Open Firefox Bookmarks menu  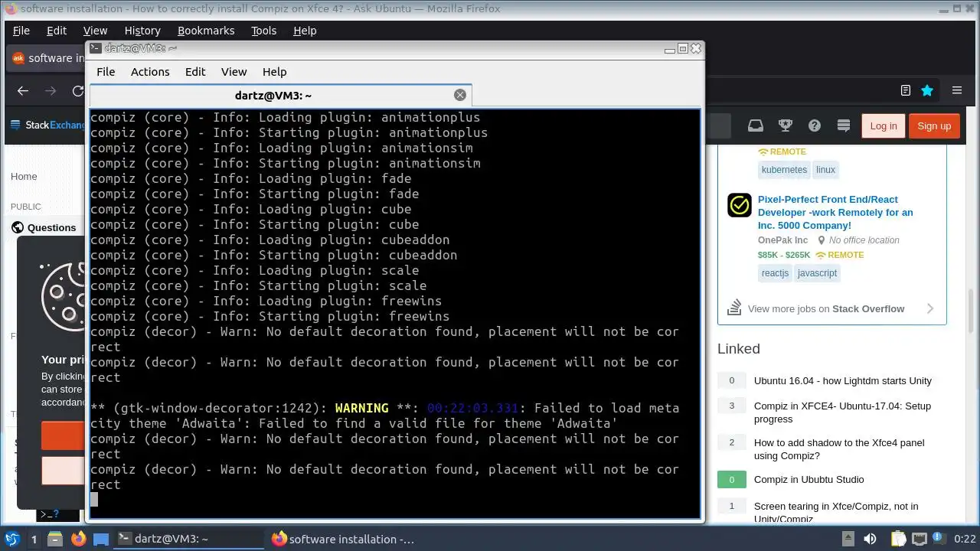point(206,31)
